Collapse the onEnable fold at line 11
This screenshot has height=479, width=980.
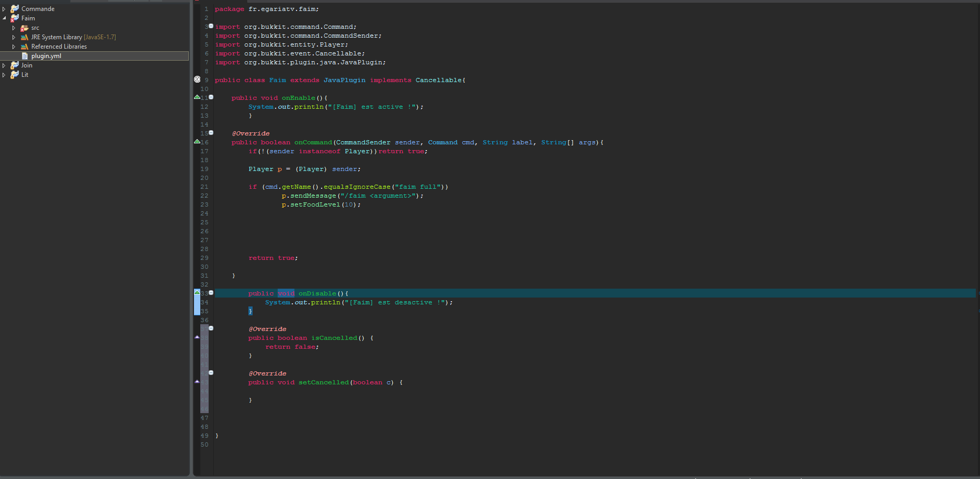click(211, 97)
